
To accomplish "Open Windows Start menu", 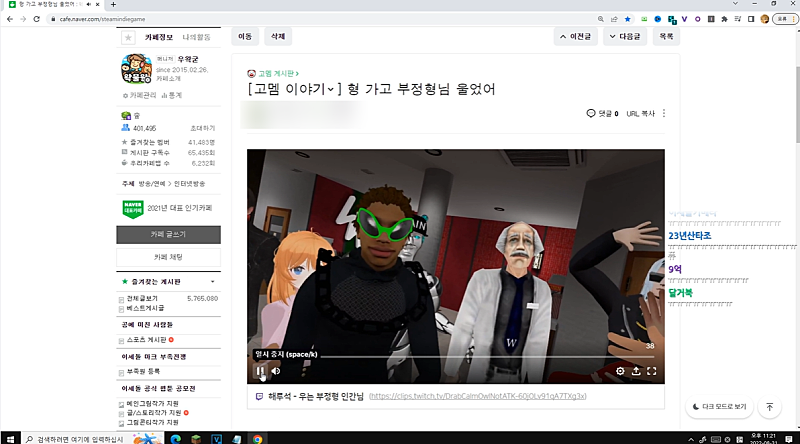I will tap(10, 439).
